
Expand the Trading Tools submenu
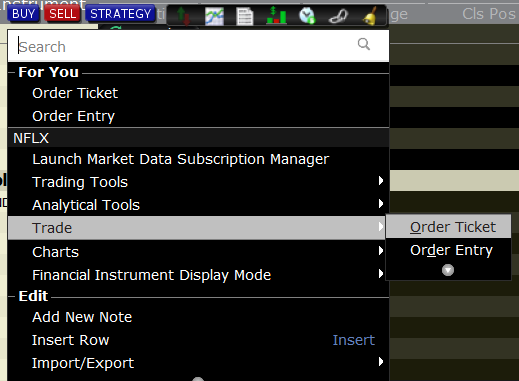tap(198, 182)
